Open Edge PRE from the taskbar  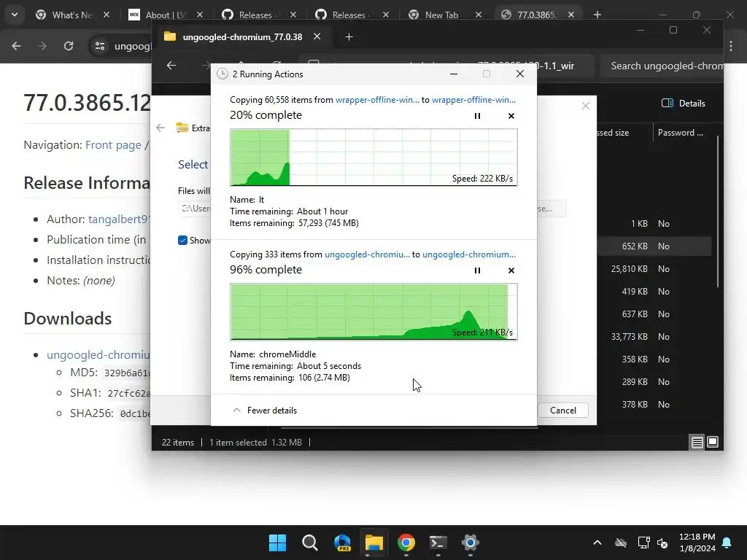[342, 542]
